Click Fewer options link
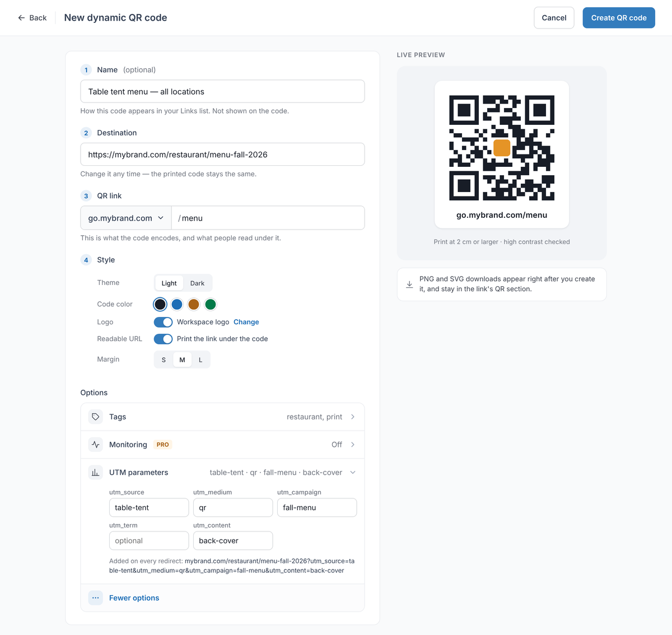 [x=134, y=598]
